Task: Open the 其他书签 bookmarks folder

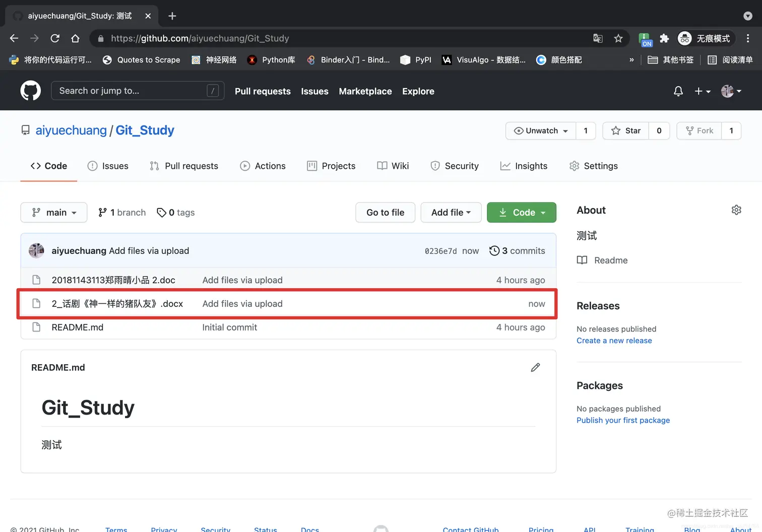Action: point(671,60)
